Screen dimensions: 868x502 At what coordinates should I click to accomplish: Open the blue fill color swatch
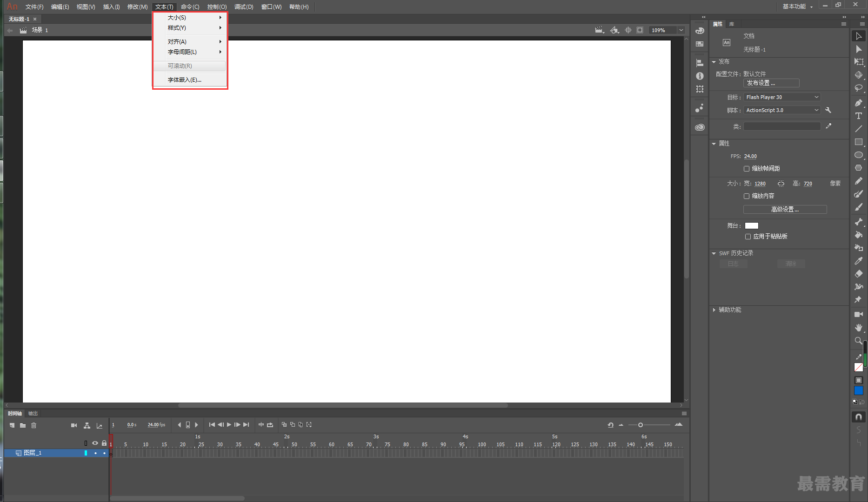pos(859,391)
